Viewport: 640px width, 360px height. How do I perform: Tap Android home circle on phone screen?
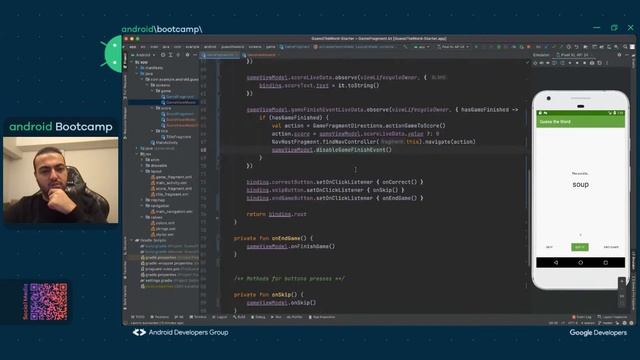580,262
